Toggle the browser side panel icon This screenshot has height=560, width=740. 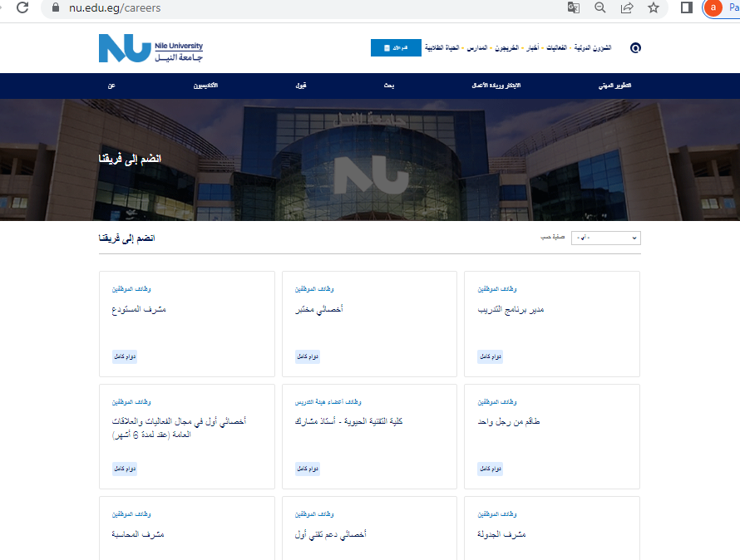tap(687, 8)
